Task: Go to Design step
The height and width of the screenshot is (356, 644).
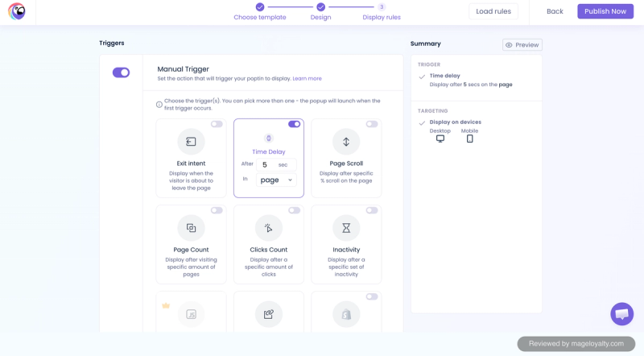Action: coord(320,17)
